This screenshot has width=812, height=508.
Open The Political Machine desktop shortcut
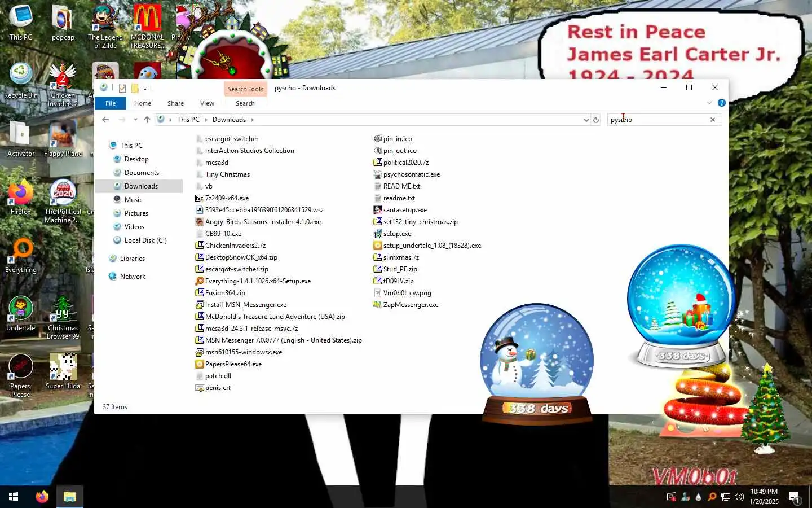(63, 201)
